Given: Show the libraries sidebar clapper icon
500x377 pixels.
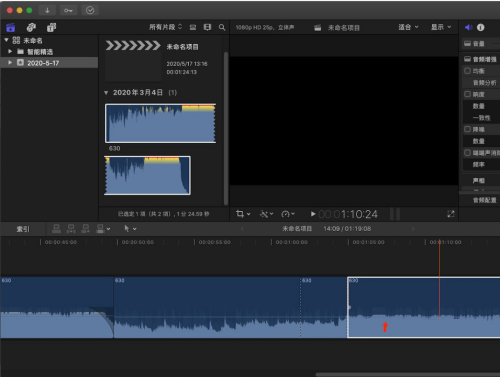Looking at the screenshot, I should tap(11, 27).
